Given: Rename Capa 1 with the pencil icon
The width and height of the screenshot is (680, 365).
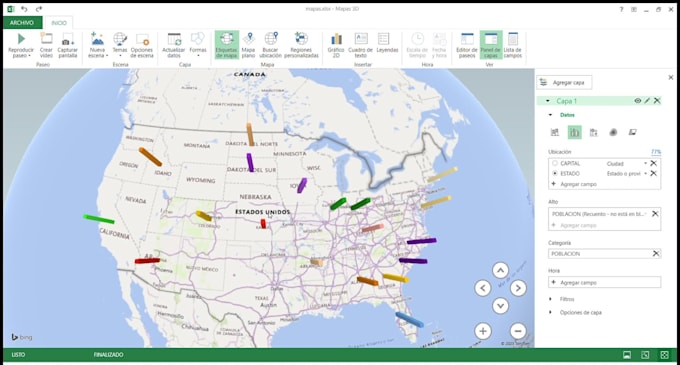Looking at the screenshot, I should point(647,101).
